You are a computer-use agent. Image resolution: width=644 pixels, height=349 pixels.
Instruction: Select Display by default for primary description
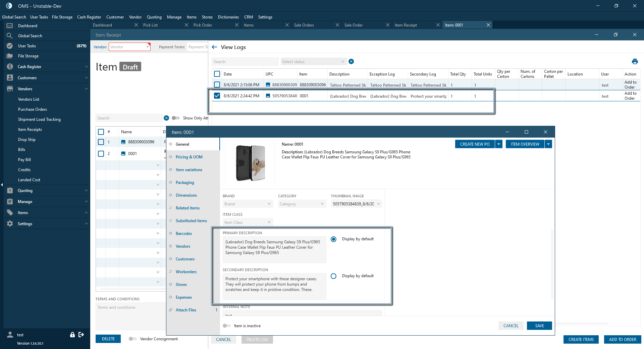(x=333, y=239)
